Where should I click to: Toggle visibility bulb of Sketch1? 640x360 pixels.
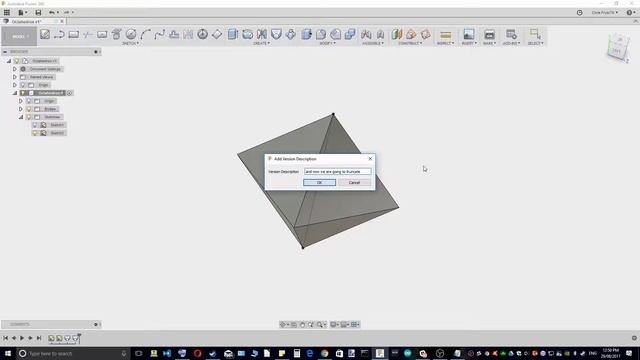[x=35, y=125]
